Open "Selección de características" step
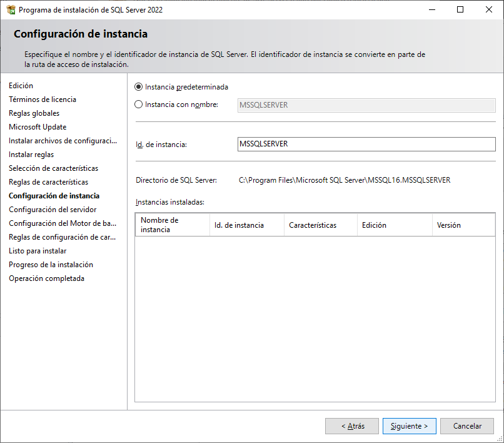This screenshot has width=504, height=443. pyautogui.click(x=54, y=168)
